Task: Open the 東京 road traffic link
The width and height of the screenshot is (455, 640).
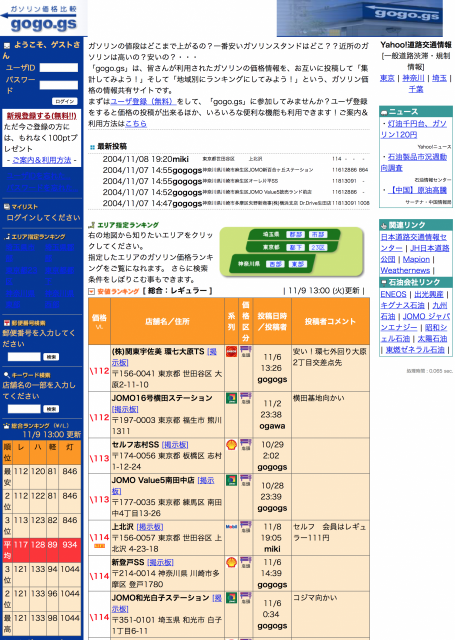Action: 387,78
